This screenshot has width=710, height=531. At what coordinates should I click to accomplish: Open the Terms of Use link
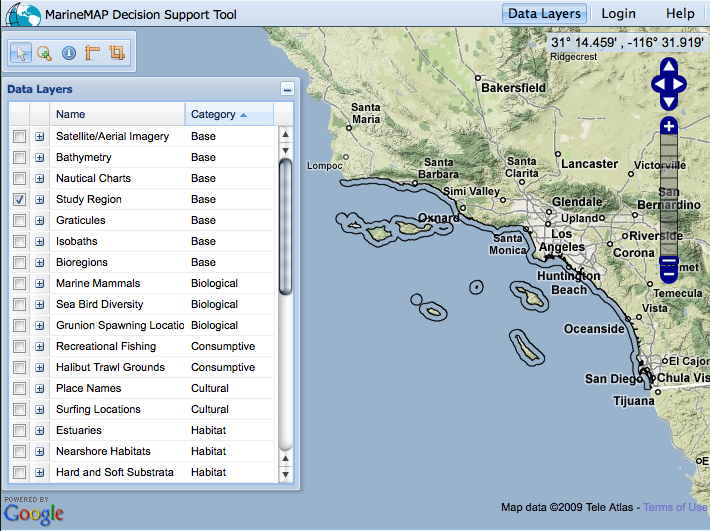pos(675,507)
